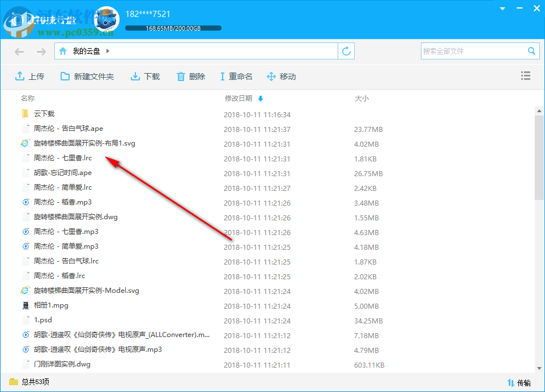545x392 pixels.
Task: Click the forward navigation arrow
Action: tap(41, 52)
